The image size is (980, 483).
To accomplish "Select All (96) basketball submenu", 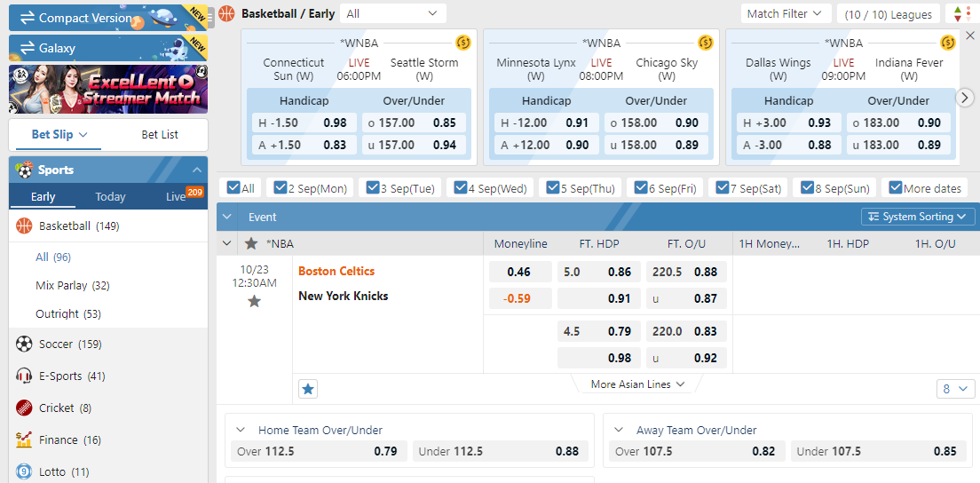I will pyautogui.click(x=53, y=257).
